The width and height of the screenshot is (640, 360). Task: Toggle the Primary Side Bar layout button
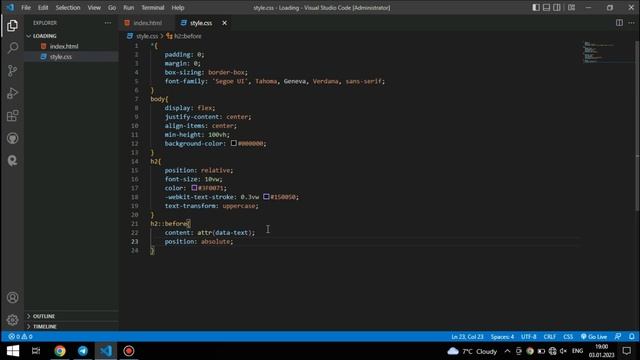pos(536,7)
